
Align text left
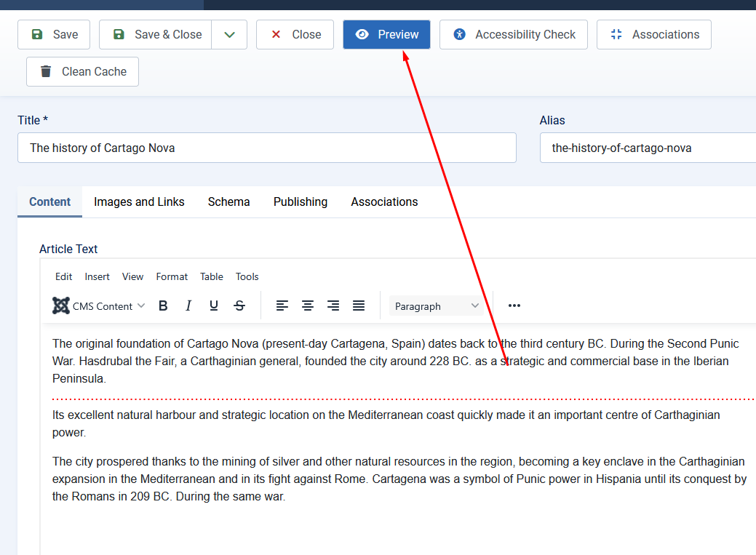[x=282, y=306]
